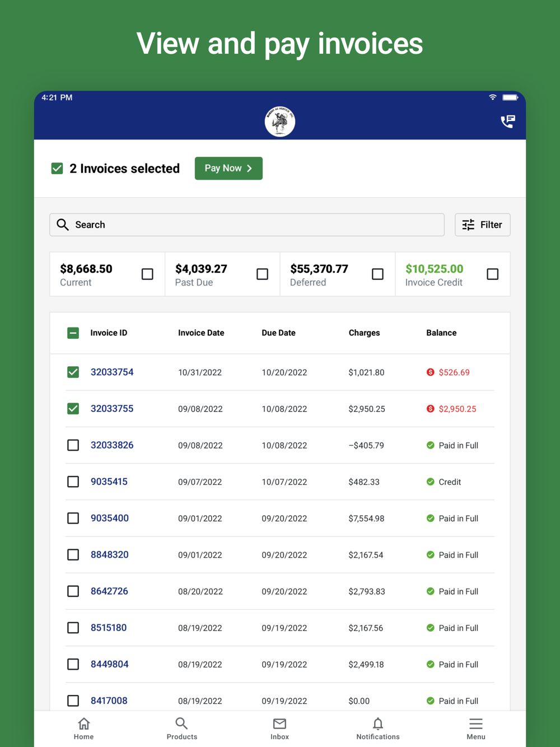This screenshot has width=560, height=747.
Task: Check the Invoice Credit $10,525.00 checkbox
Action: tap(492, 274)
